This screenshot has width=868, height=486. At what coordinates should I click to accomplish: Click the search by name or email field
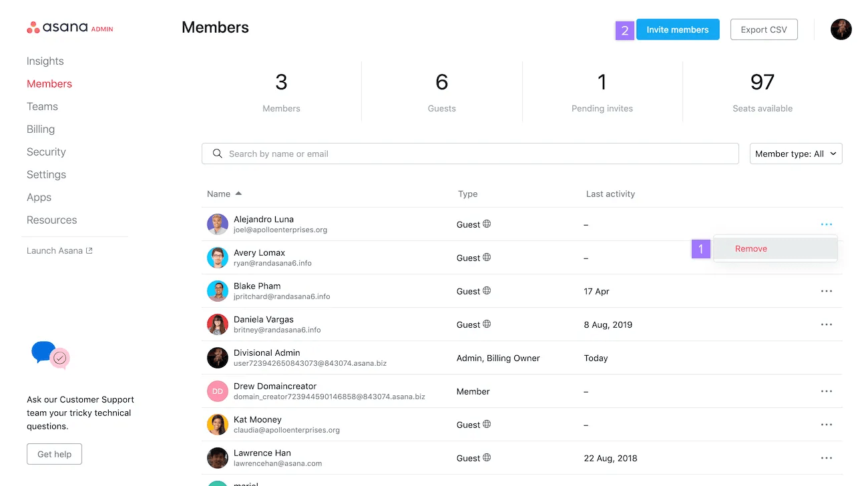pos(467,154)
